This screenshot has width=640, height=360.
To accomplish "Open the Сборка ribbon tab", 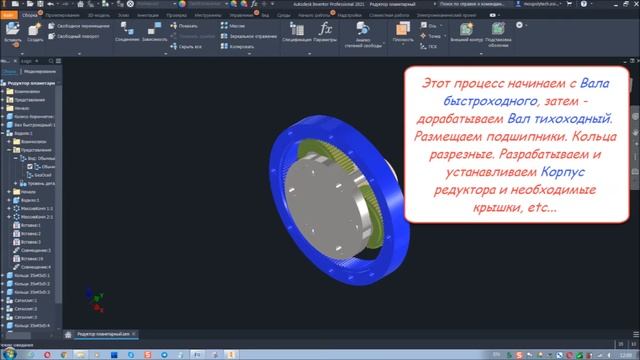I will tap(30, 15).
